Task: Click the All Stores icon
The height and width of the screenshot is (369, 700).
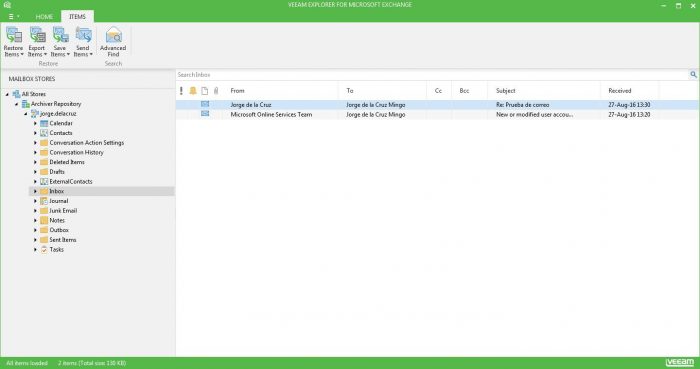Action: (17, 94)
